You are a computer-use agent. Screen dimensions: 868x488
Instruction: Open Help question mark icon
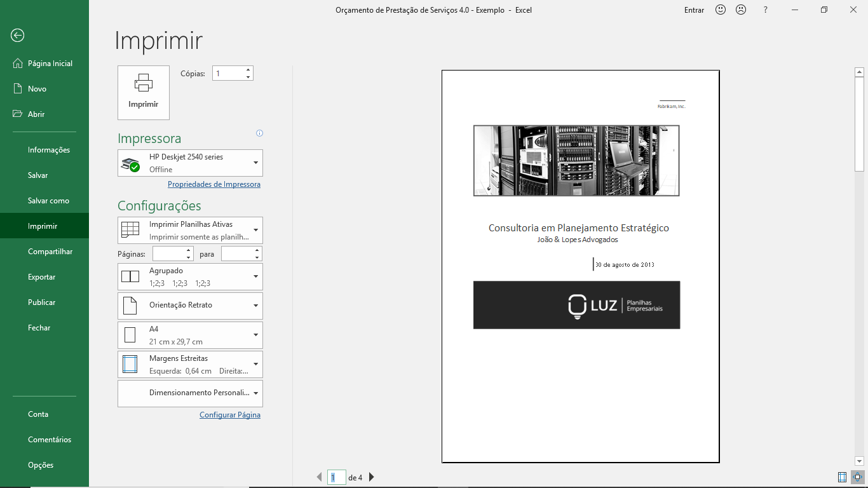(x=766, y=10)
